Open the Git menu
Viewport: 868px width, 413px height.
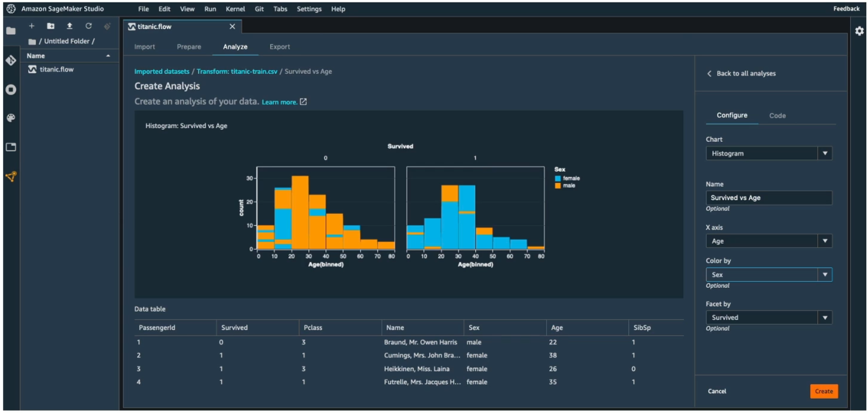click(x=259, y=9)
